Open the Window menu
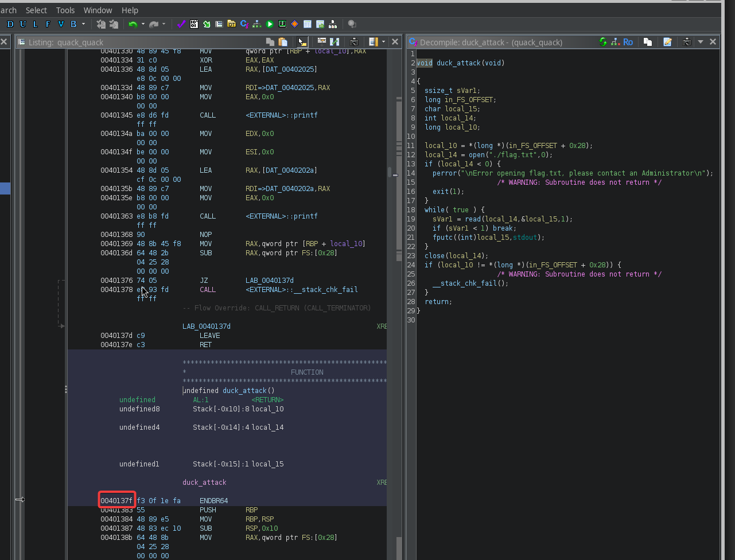Viewport: 735px width, 560px height. [x=98, y=10]
